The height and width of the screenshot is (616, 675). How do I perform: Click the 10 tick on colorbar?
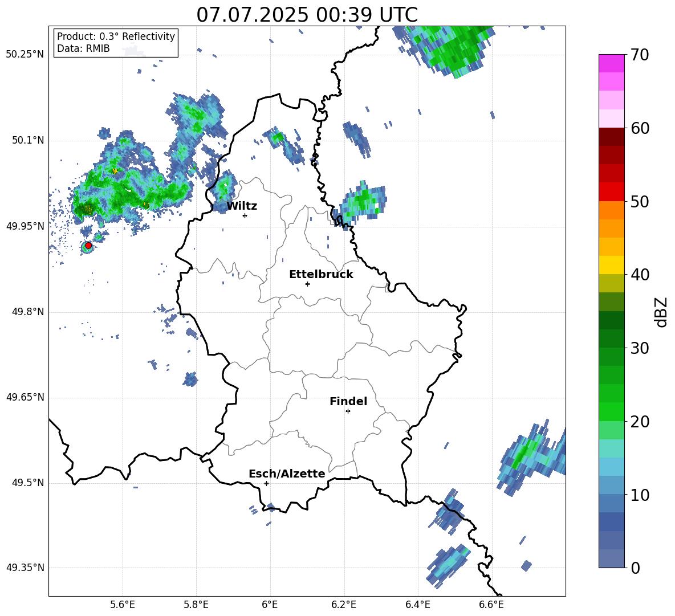640,495
